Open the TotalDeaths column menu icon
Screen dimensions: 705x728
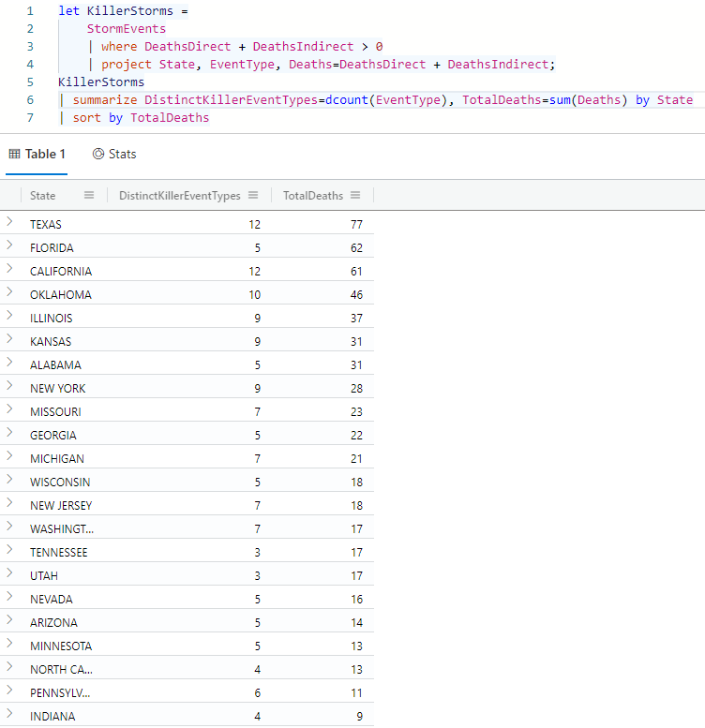[355, 196]
